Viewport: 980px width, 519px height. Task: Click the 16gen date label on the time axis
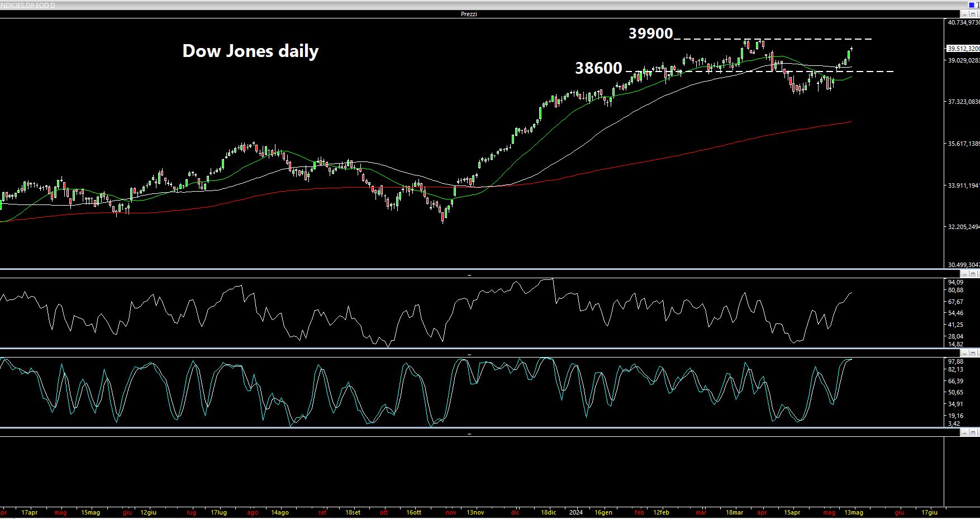click(603, 512)
